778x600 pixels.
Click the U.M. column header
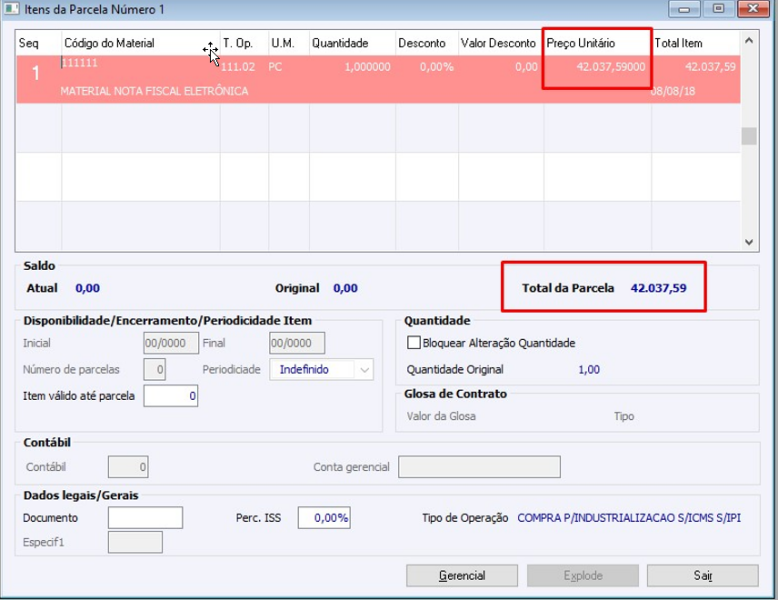(x=289, y=43)
